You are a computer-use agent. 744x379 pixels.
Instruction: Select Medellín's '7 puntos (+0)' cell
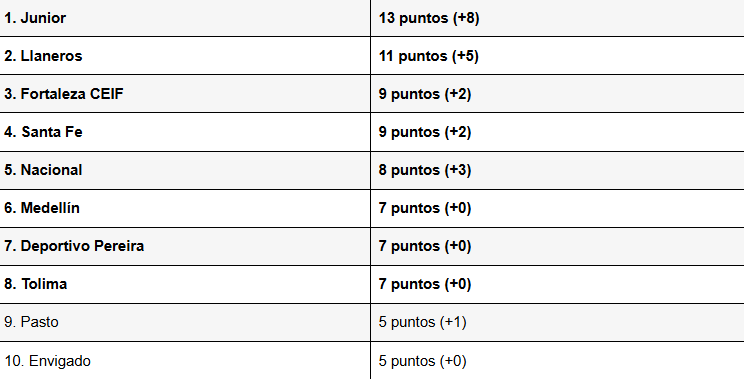coord(558,208)
